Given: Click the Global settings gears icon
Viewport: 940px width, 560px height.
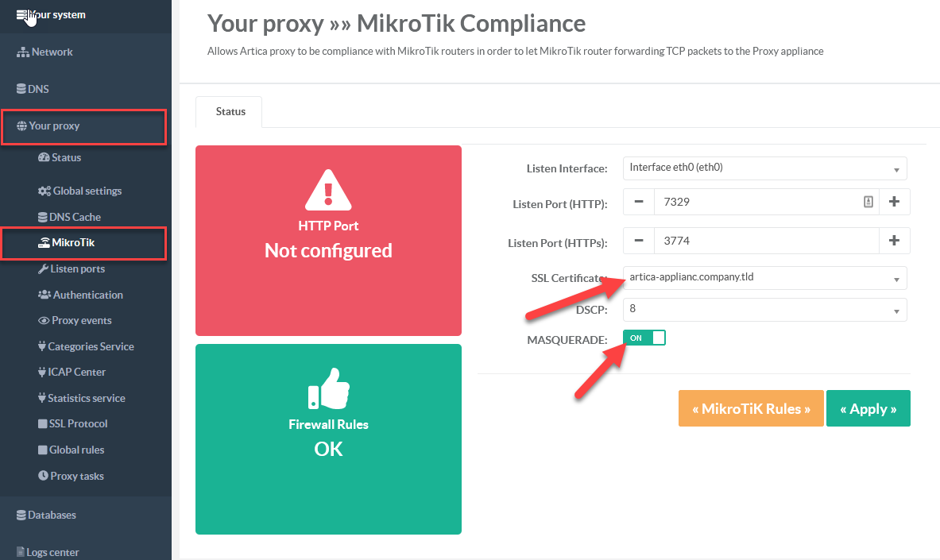Looking at the screenshot, I should [44, 191].
